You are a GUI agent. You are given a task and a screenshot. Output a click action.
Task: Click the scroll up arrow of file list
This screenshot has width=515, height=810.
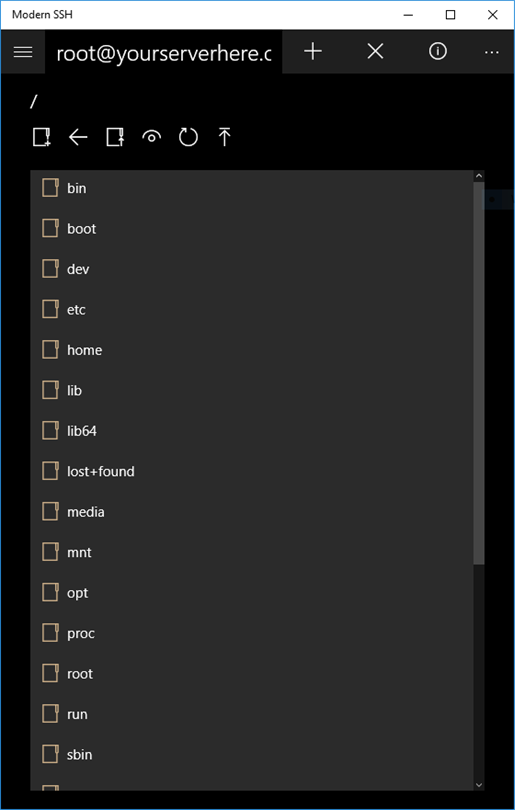pyautogui.click(x=479, y=176)
